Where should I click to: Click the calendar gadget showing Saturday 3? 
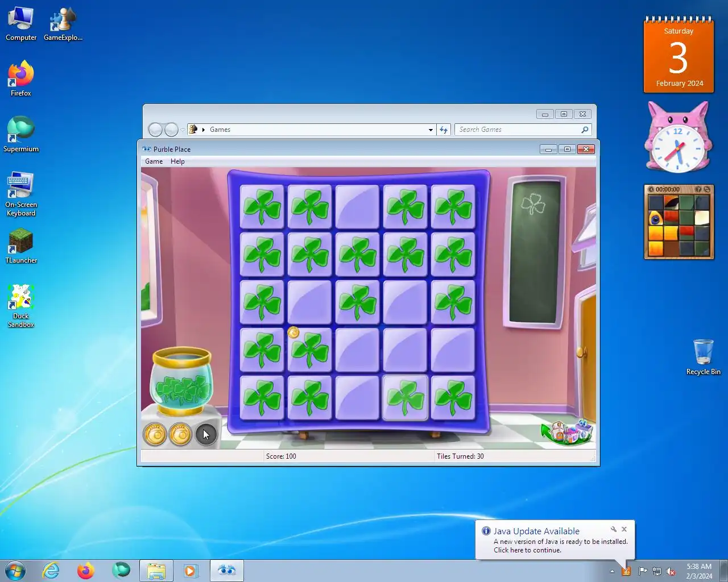click(679, 55)
